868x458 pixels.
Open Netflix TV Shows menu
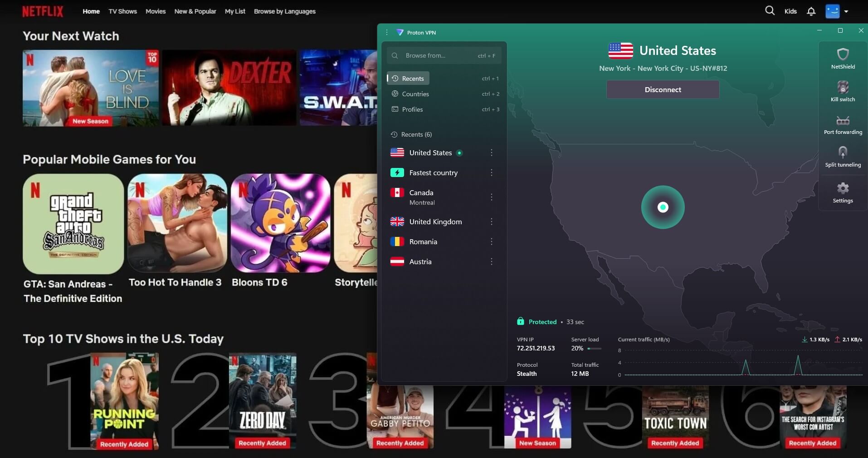123,11
